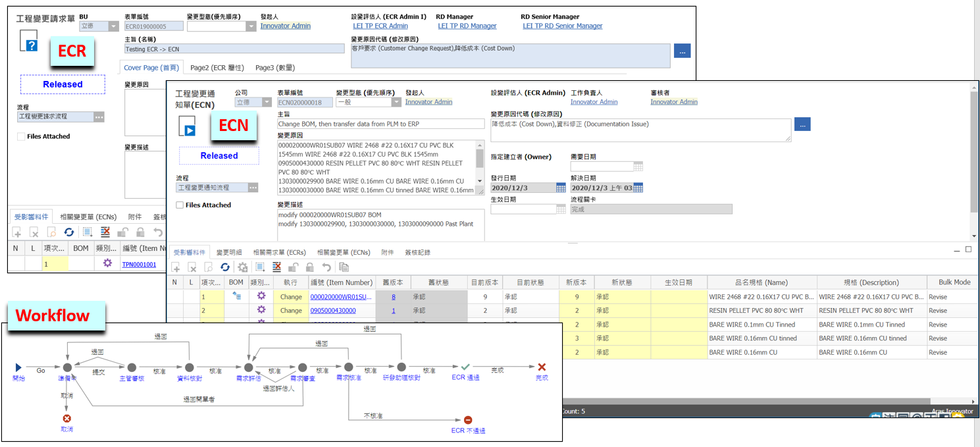Open ECN 簽核記錄 tab

pos(417,252)
